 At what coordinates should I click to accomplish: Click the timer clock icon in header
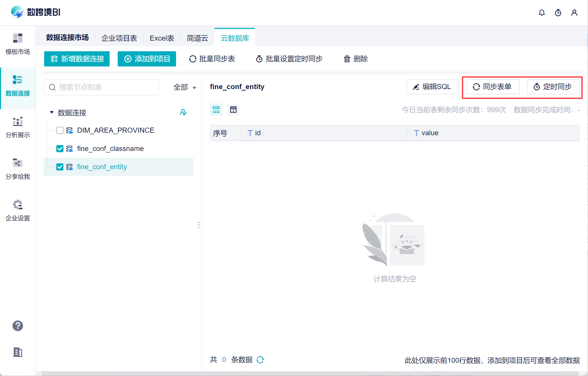tap(558, 13)
